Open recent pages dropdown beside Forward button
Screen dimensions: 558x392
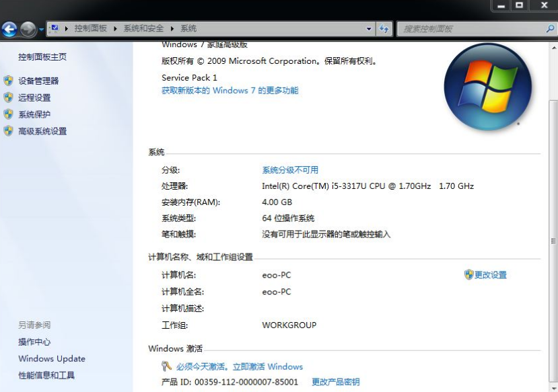tap(41, 30)
